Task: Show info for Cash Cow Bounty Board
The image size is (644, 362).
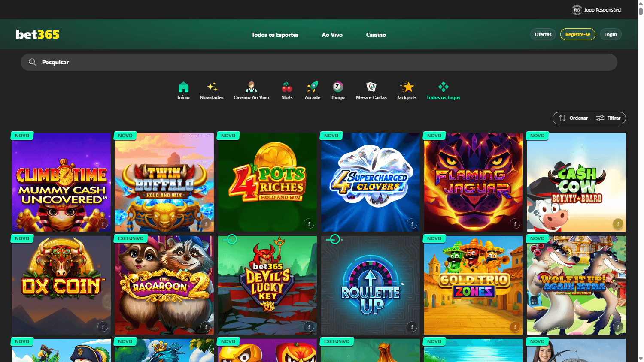Action: point(618,224)
